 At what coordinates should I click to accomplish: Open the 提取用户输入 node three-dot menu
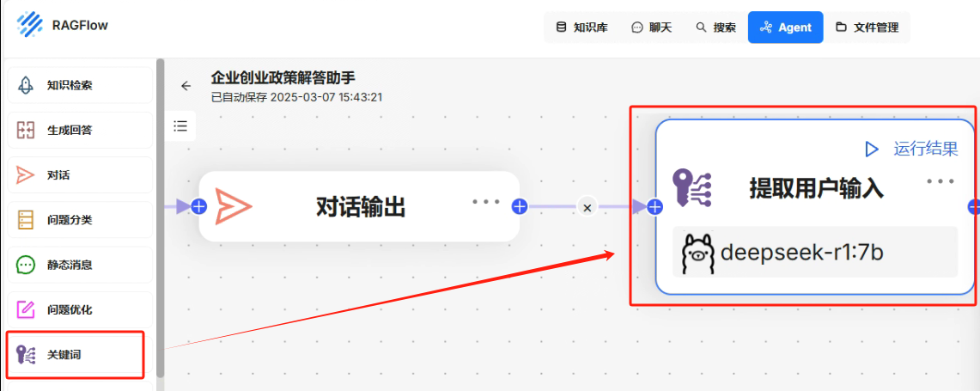click(x=940, y=181)
